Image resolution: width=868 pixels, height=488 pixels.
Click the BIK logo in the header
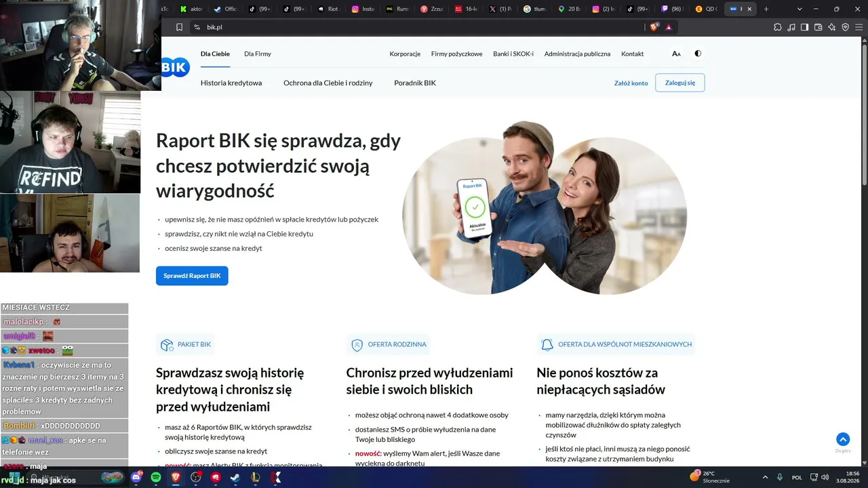point(176,67)
